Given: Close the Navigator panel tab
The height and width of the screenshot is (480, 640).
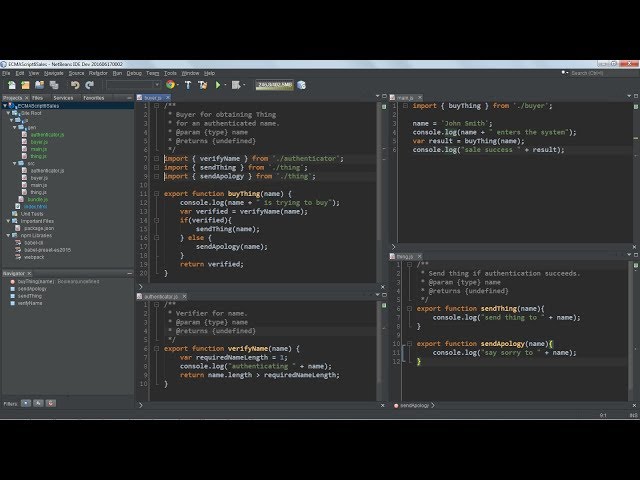Looking at the screenshot, I should (x=29, y=273).
